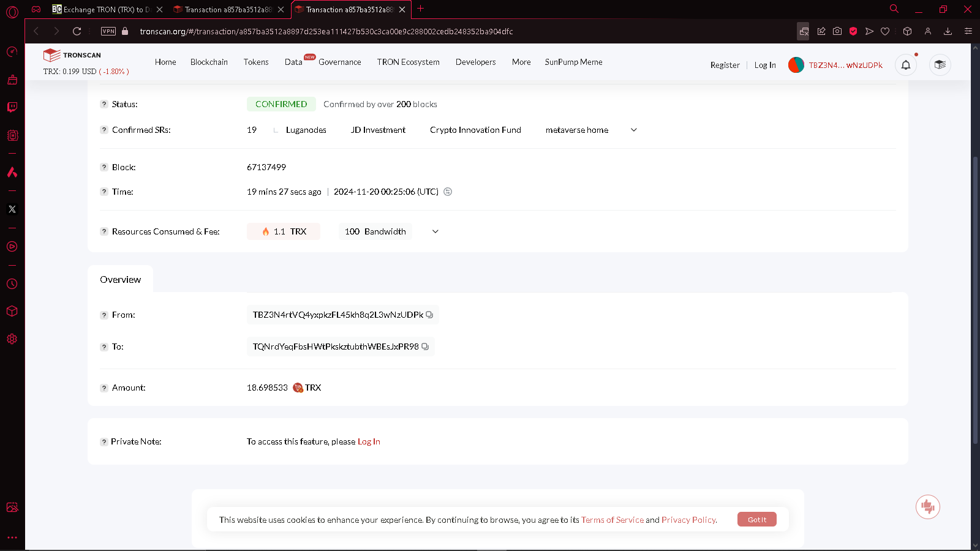Open the To address TQNrdYeqFbsHWtPkskztubthWBEsJxPR98
980x551 pixels.
pos(336,347)
